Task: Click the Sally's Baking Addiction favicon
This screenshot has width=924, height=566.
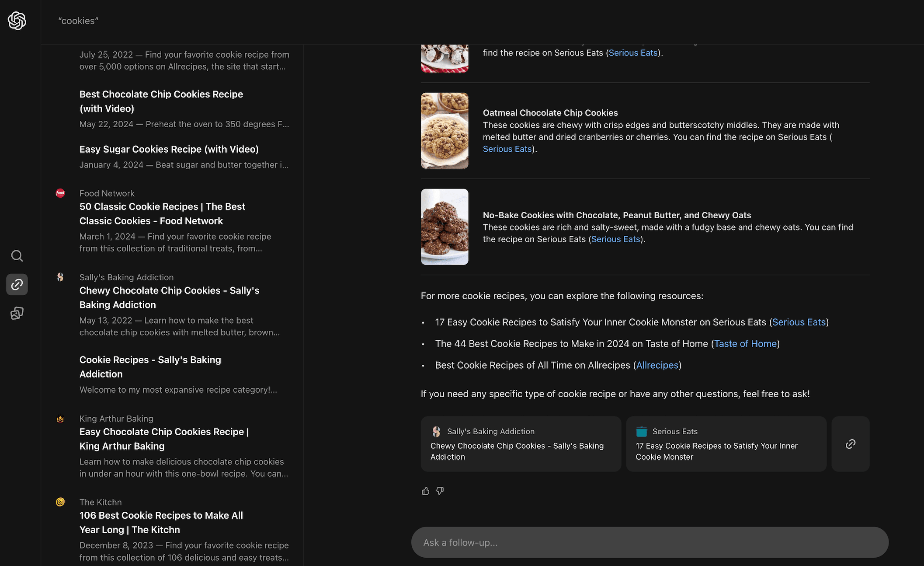Action: (60, 277)
